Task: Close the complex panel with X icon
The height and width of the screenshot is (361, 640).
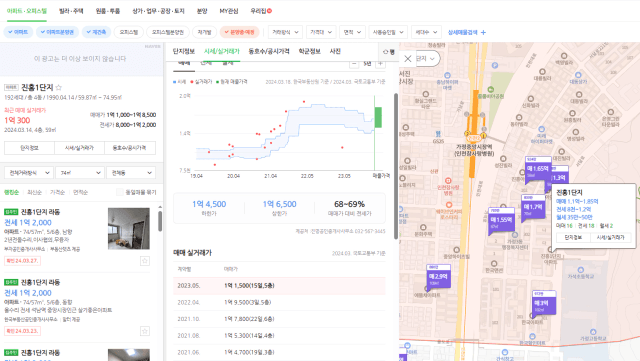Action: 407,59
